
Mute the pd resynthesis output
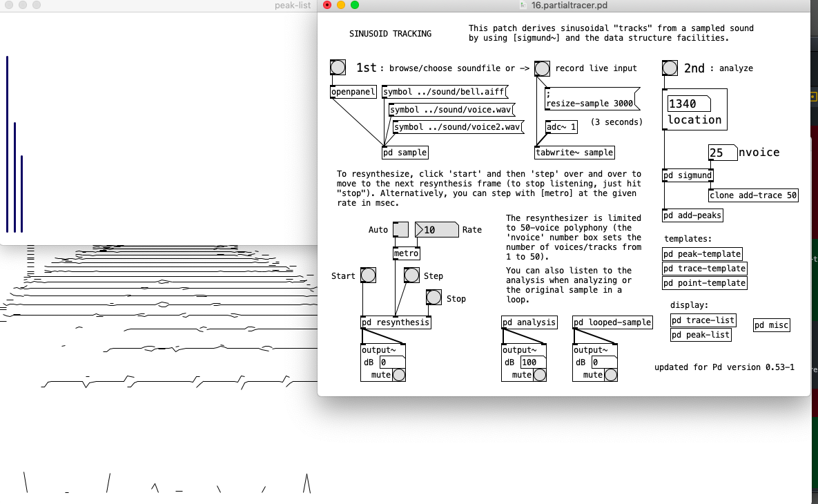coord(398,374)
